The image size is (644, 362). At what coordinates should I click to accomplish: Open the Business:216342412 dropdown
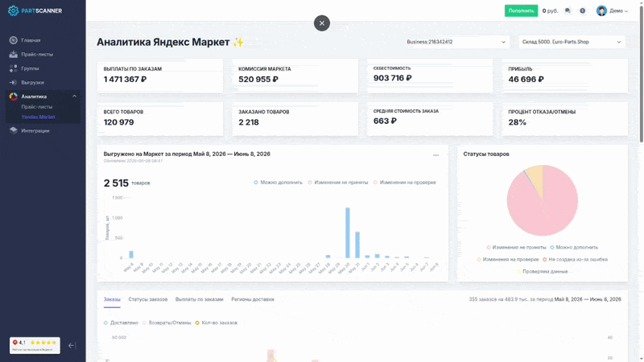(x=456, y=42)
